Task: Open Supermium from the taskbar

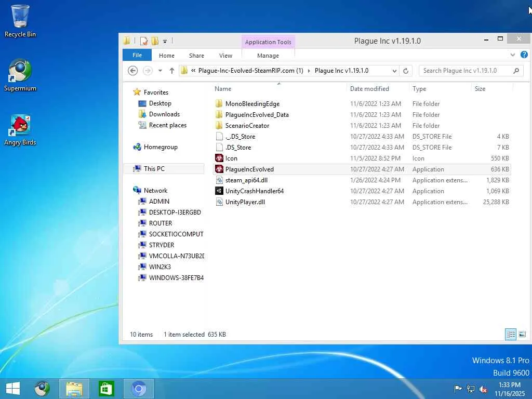Action: tap(42, 389)
